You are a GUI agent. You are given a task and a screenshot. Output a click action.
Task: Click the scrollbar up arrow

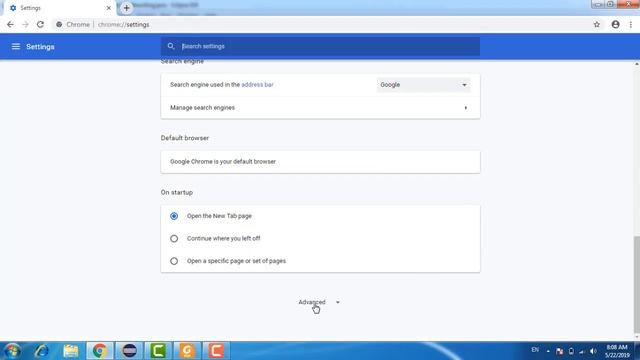tap(636, 64)
